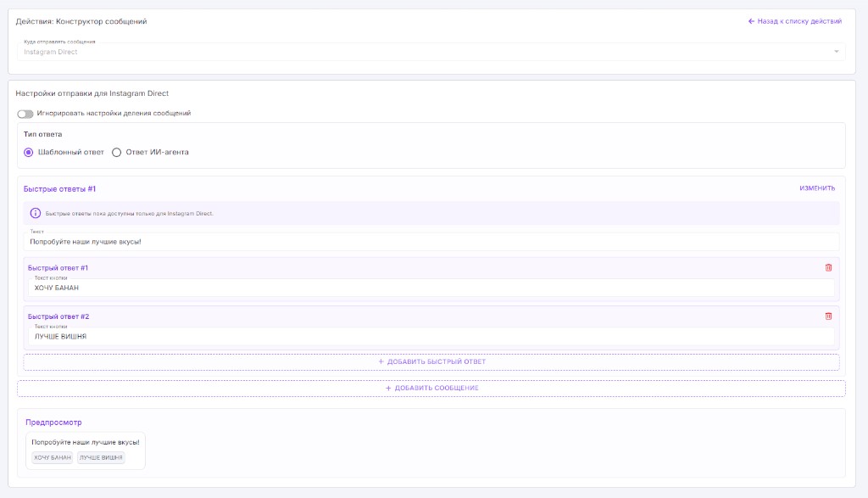Click the preview message text
This screenshot has width=868, height=498.
point(86,442)
